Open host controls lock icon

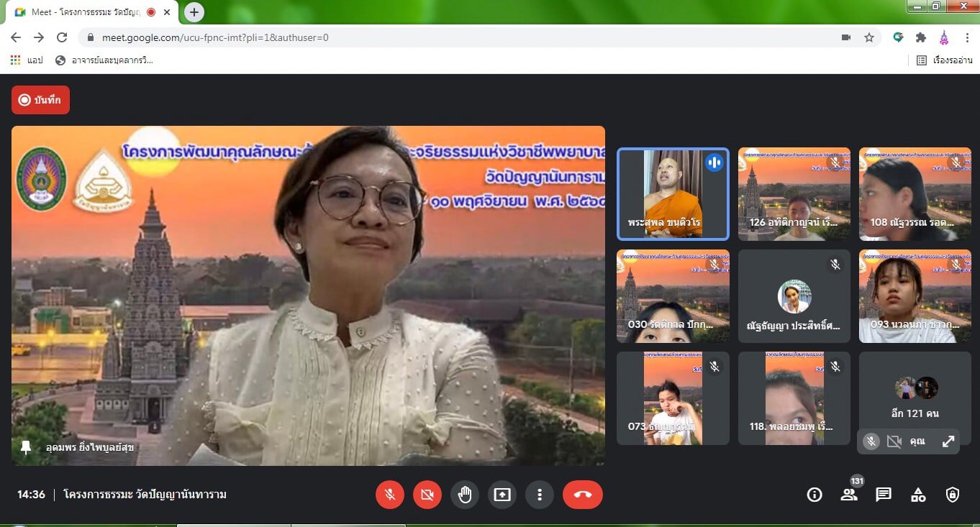pos(953,495)
